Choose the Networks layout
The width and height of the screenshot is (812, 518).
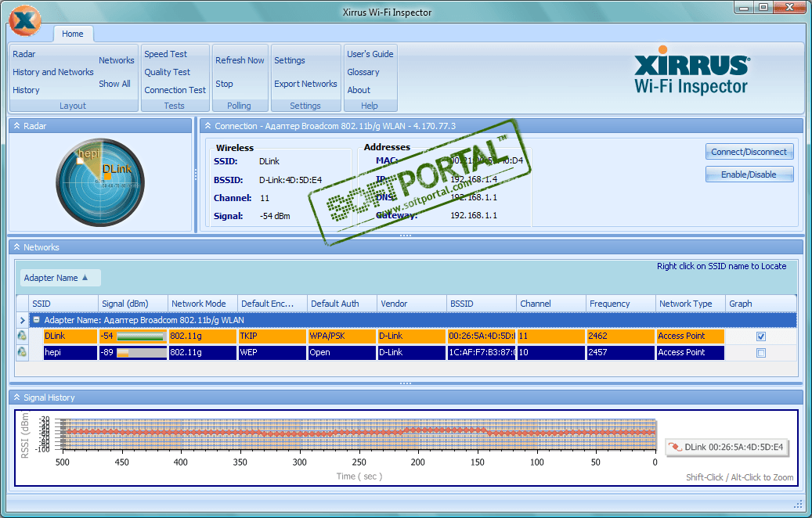pyautogui.click(x=117, y=60)
